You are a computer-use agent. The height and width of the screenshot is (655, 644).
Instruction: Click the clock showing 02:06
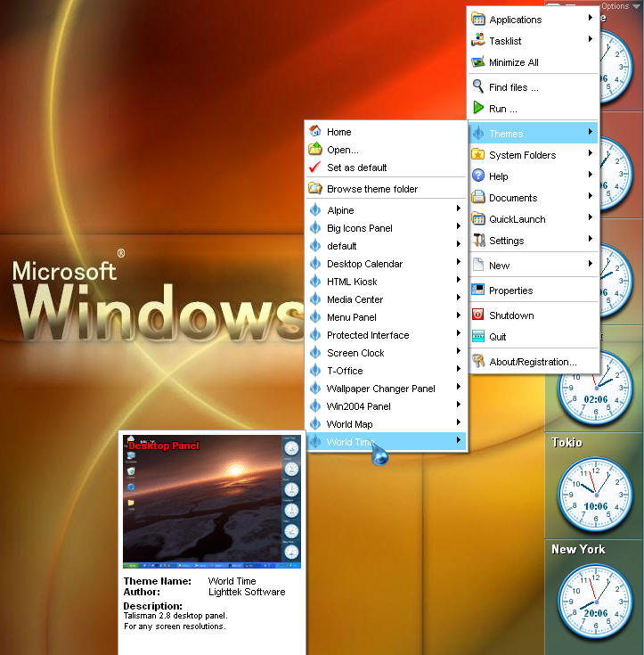pyautogui.click(x=596, y=388)
